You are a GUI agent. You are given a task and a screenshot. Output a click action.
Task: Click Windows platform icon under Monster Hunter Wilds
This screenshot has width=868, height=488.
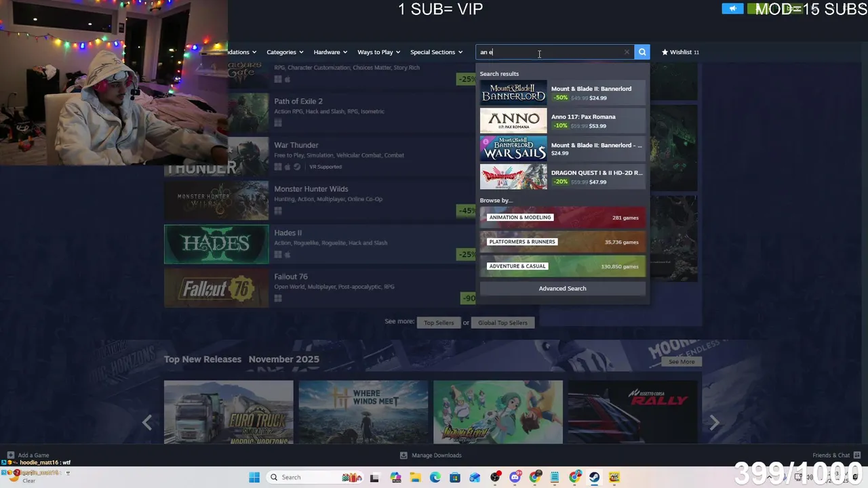pyautogui.click(x=278, y=211)
